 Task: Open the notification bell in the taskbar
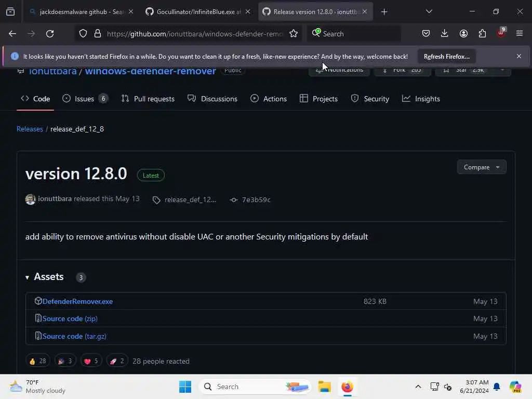point(496,387)
